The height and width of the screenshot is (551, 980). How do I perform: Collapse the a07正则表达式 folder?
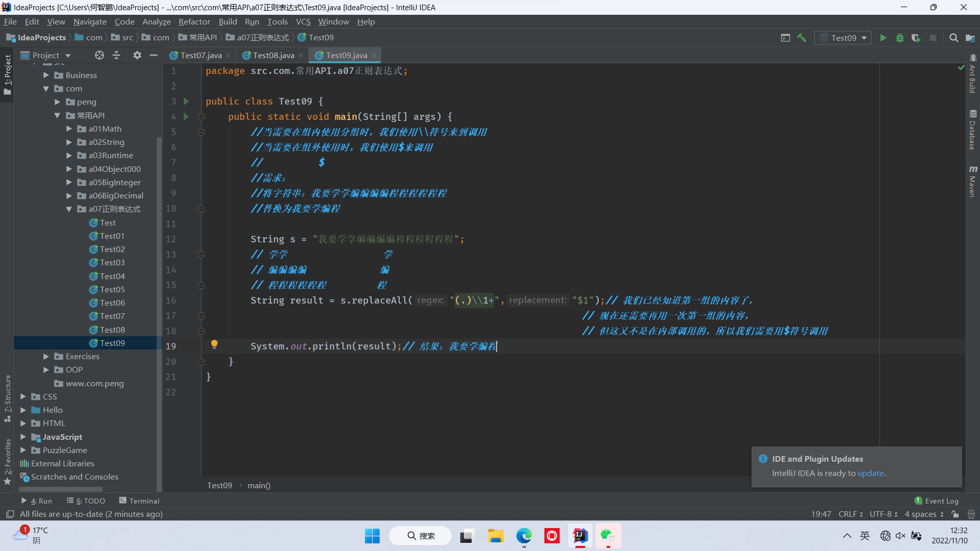[69, 209]
